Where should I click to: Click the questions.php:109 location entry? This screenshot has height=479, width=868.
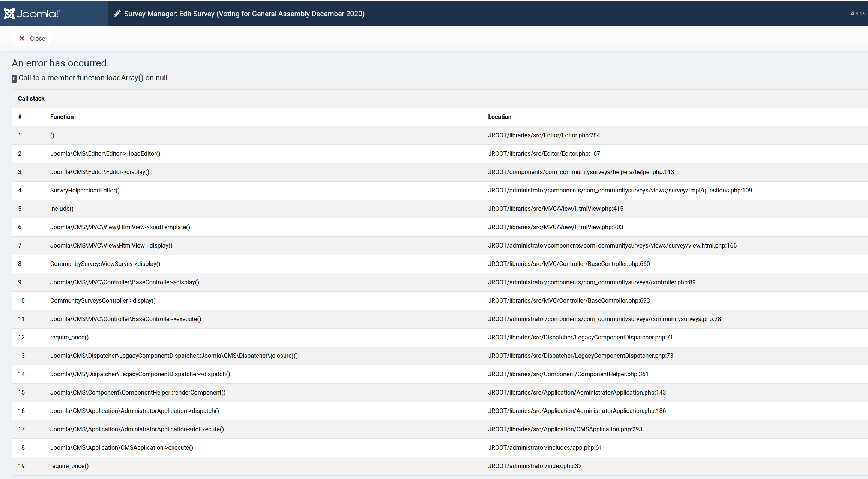[620, 190]
